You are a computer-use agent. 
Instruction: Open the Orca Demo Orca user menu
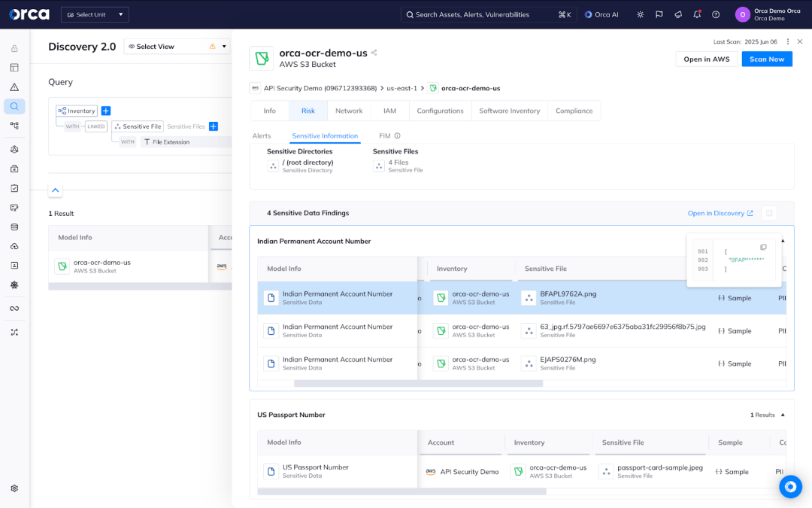(x=768, y=14)
